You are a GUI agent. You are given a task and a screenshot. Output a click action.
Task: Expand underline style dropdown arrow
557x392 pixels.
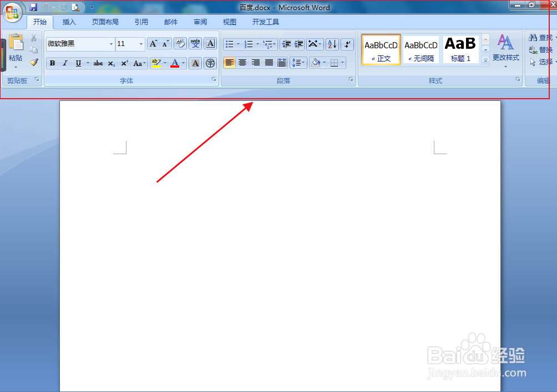(88, 63)
